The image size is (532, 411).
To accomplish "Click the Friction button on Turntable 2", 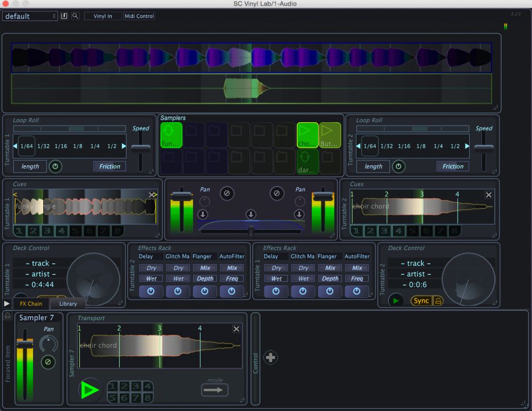I will [x=453, y=166].
